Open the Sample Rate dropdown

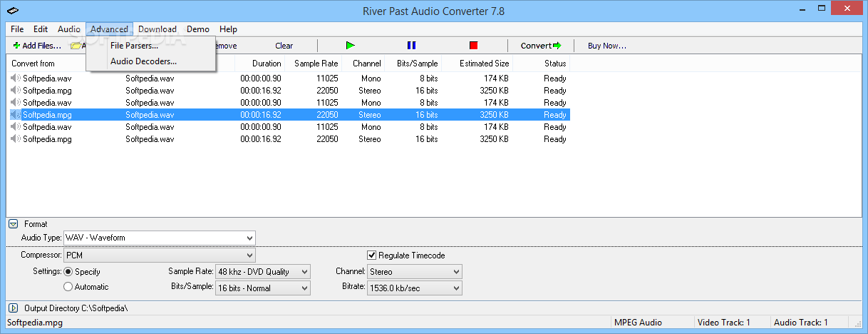click(263, 272)
